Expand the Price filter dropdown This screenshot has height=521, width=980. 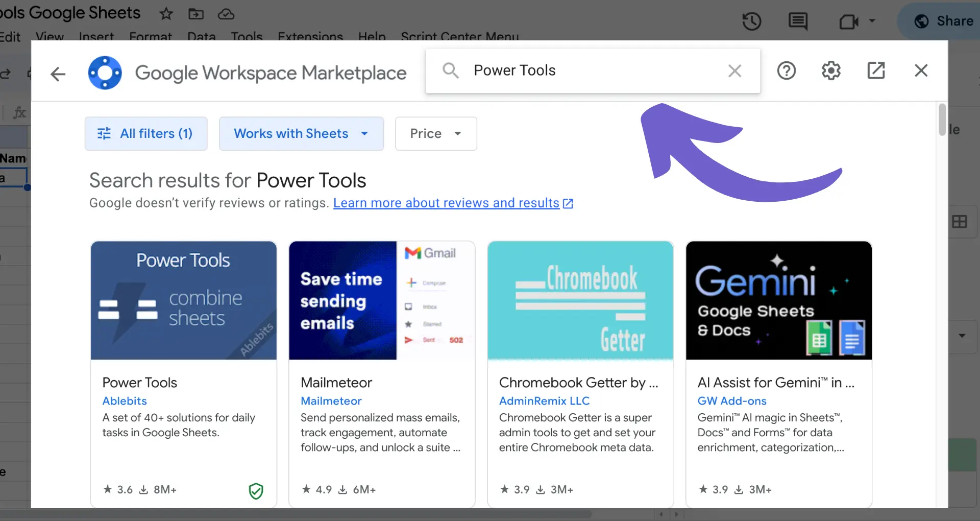436,134
